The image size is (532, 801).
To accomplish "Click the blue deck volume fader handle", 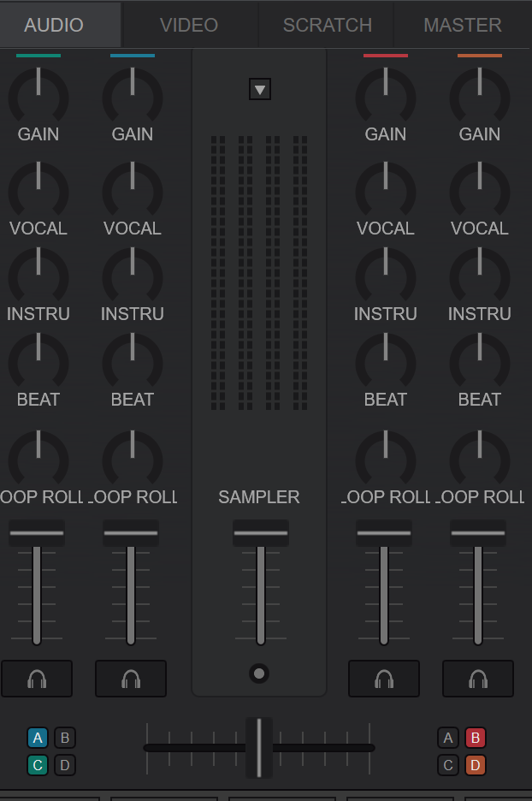I will coord(131,533).
